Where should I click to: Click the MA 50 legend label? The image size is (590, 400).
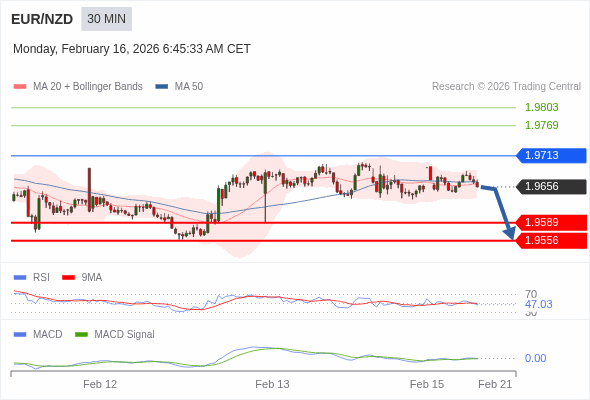(189, 87)
